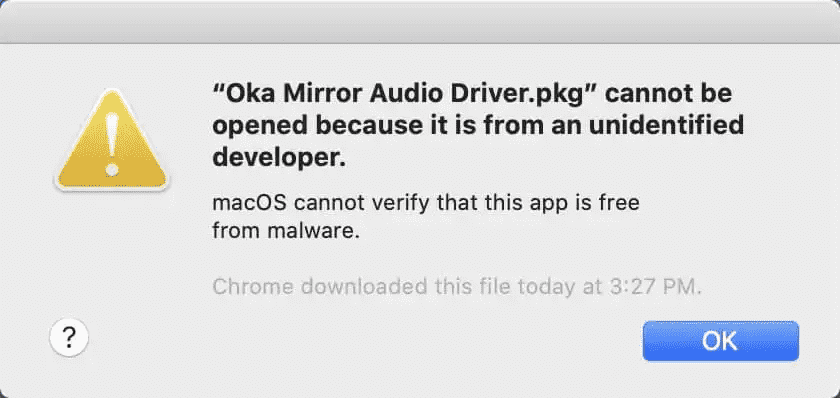Click the dialog's gray title bar
840x398 pixels.
[420, 21]
